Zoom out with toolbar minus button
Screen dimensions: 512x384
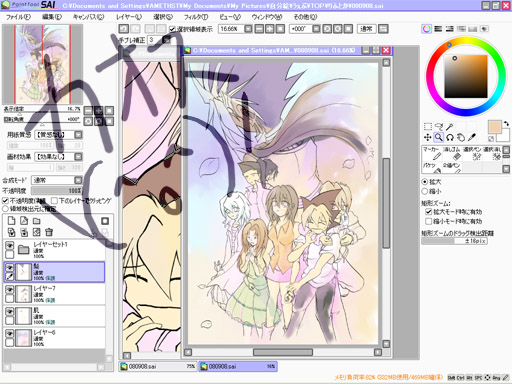click(x=259, y=29)
